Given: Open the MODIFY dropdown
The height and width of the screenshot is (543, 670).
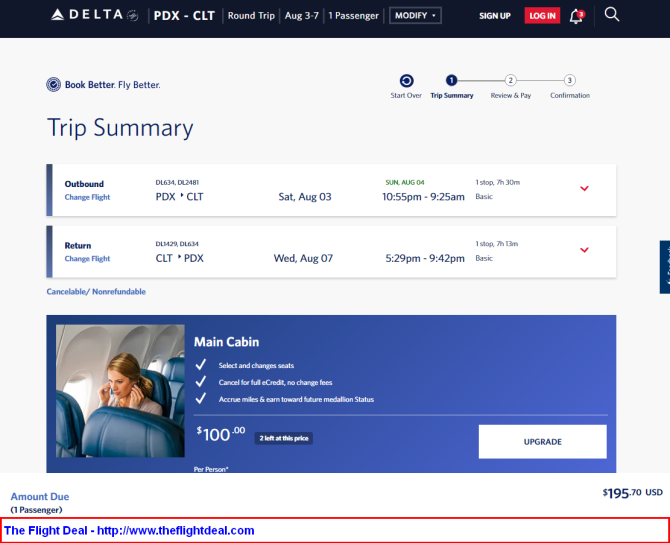Looking at the screenshot, I should [415, 15].
